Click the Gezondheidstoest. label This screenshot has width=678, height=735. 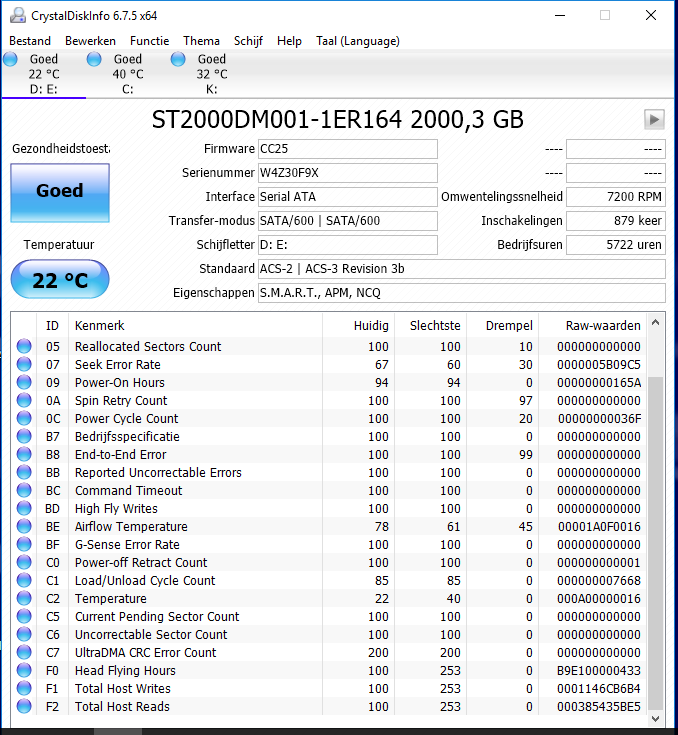coord(61,149)
